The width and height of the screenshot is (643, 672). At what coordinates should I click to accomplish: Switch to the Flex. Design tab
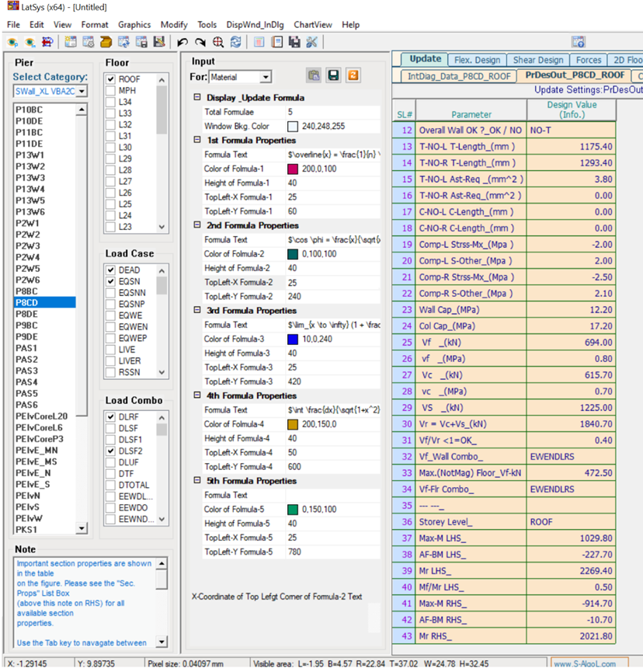click(x=478, y=60)
